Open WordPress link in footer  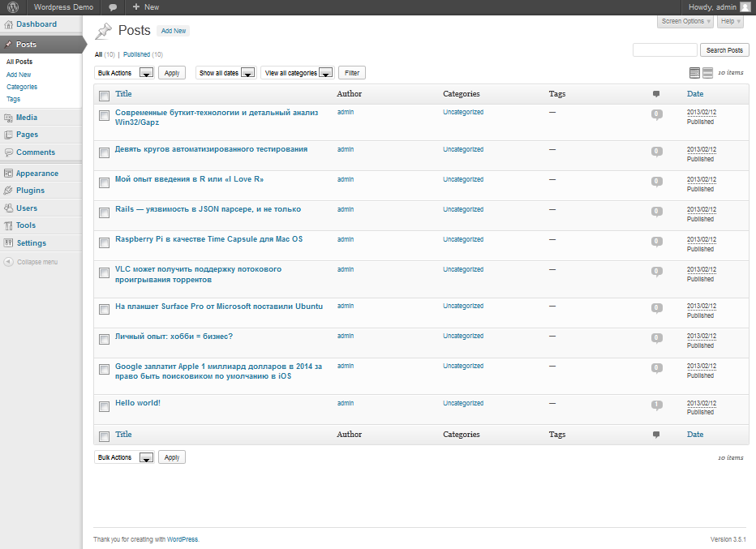click(x=183, y=539)
